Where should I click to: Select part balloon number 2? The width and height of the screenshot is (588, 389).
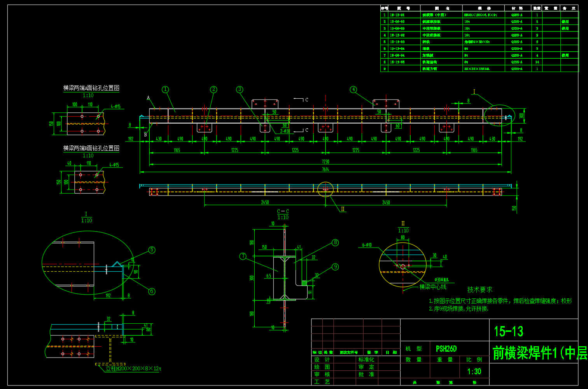213,89
